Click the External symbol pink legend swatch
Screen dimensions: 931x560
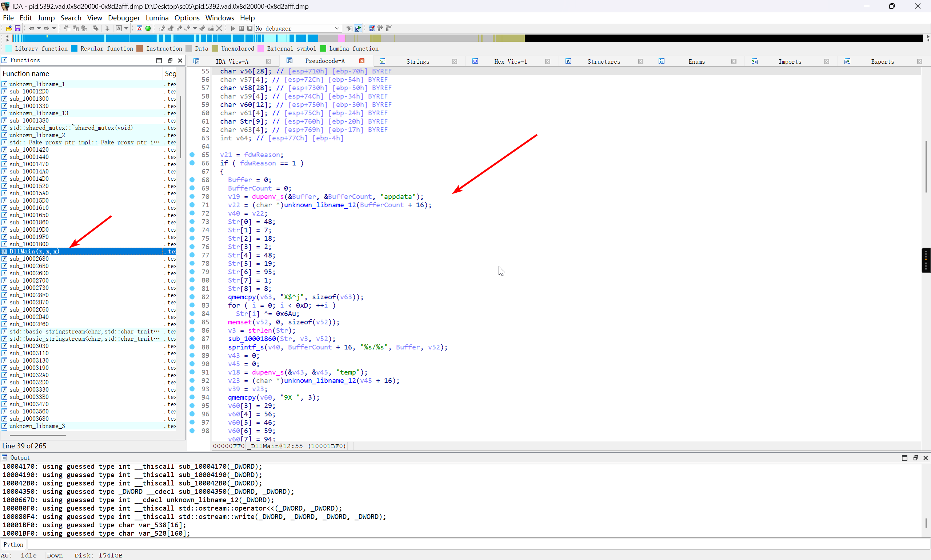(x=261, y=48)
